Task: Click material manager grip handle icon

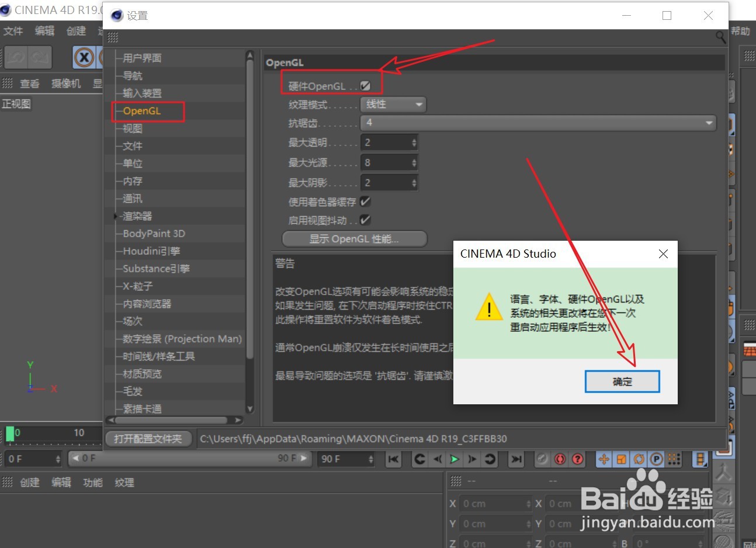Action: (8, 483)
